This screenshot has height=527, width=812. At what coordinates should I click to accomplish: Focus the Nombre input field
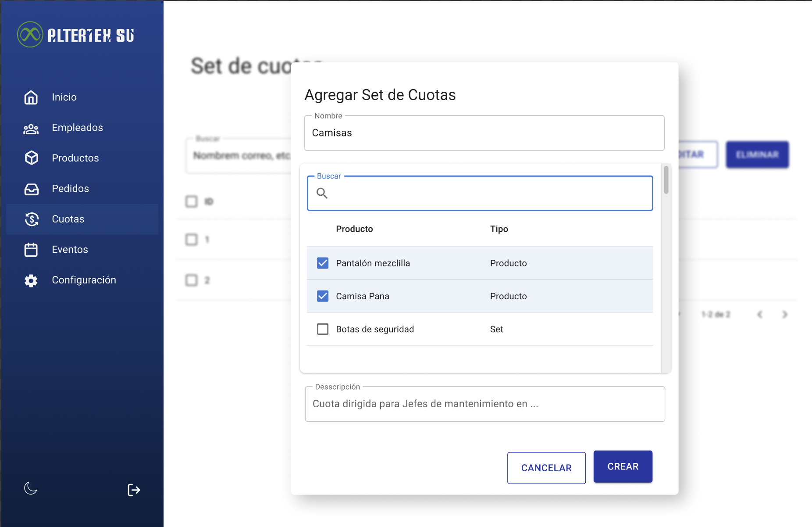click(484, 133)
